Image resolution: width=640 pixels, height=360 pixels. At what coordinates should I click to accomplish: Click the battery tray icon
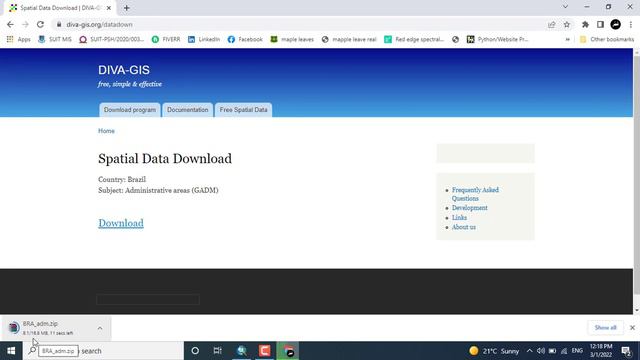click(x=552, y=351)
